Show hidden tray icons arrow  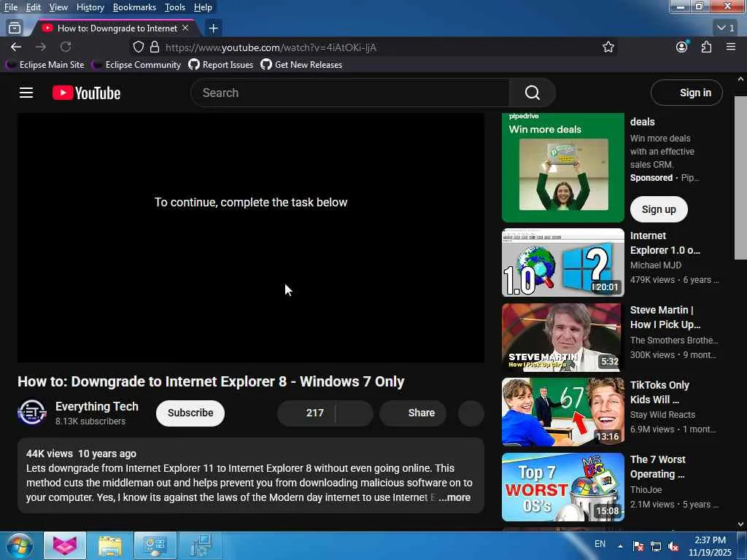point(620,546)
